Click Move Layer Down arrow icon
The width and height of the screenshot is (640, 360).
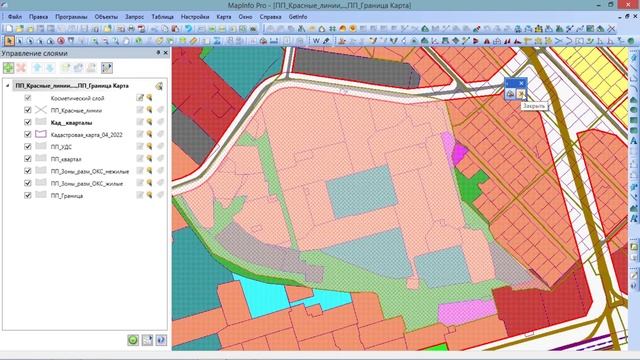click(50, 68)
